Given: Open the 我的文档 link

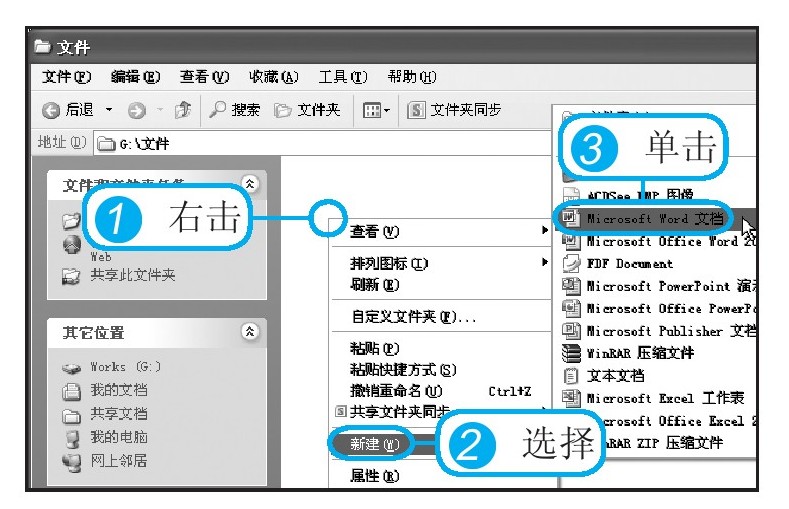Looking at the screenshot, I should [x=119, y=390].
